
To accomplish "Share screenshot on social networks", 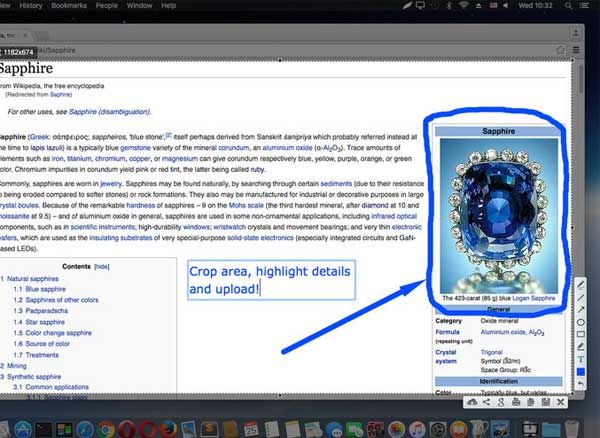I will [x=486, y=402].
